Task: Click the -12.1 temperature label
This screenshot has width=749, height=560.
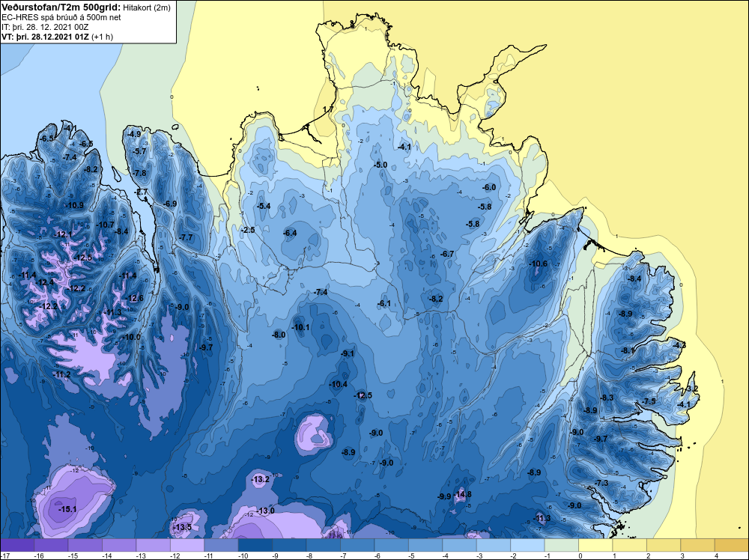Action: pos(64,234)
